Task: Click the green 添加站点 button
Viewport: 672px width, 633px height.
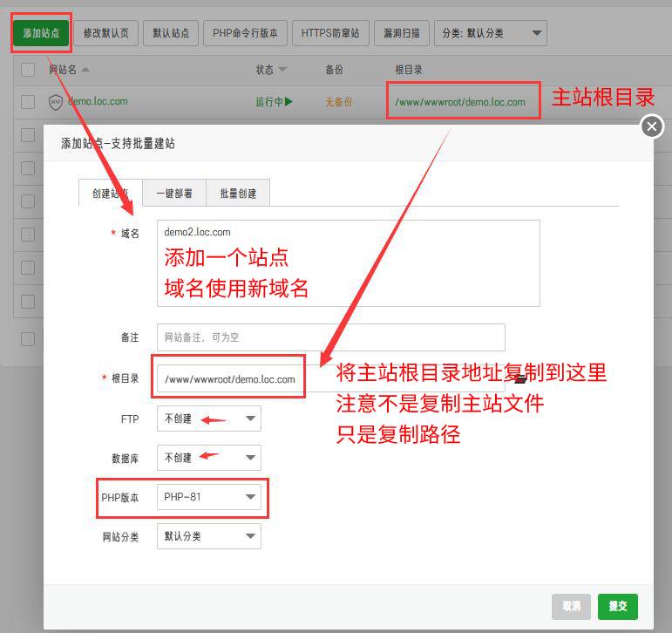Action: [41, 33]
